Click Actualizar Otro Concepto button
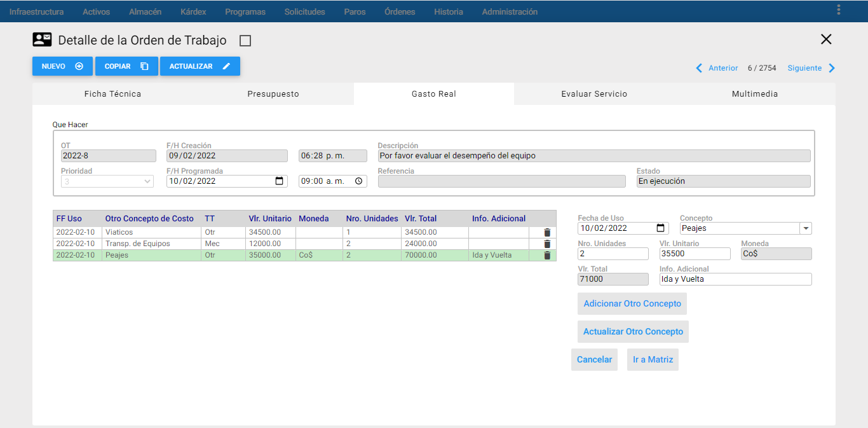The width and height of the screenshot is (868, 428). [x=633, y=331]
